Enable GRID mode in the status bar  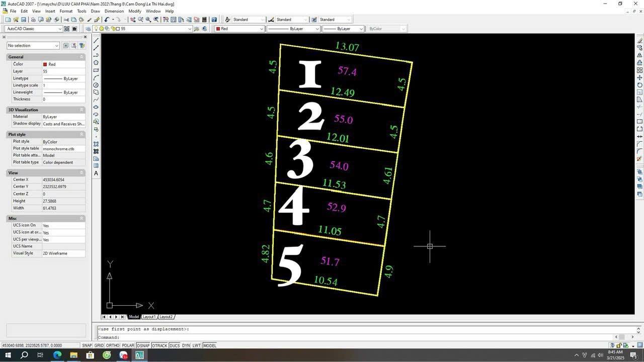pos(99,345)
